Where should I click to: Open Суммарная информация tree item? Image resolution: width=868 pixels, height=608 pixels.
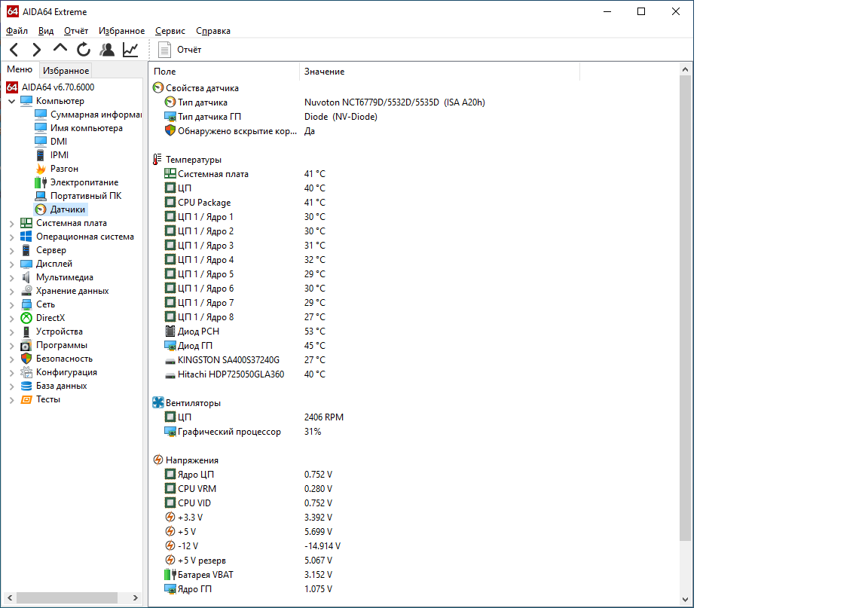click(x=89, y=114)
